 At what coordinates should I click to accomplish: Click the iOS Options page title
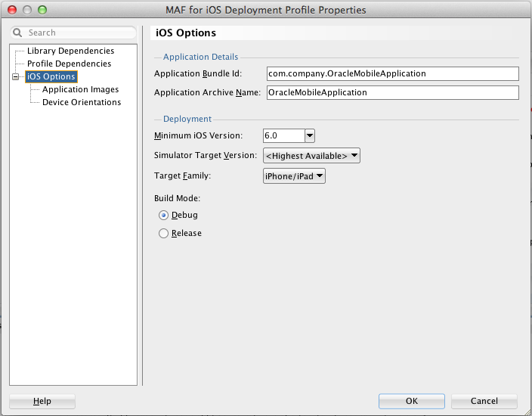(x=186, y=33)
